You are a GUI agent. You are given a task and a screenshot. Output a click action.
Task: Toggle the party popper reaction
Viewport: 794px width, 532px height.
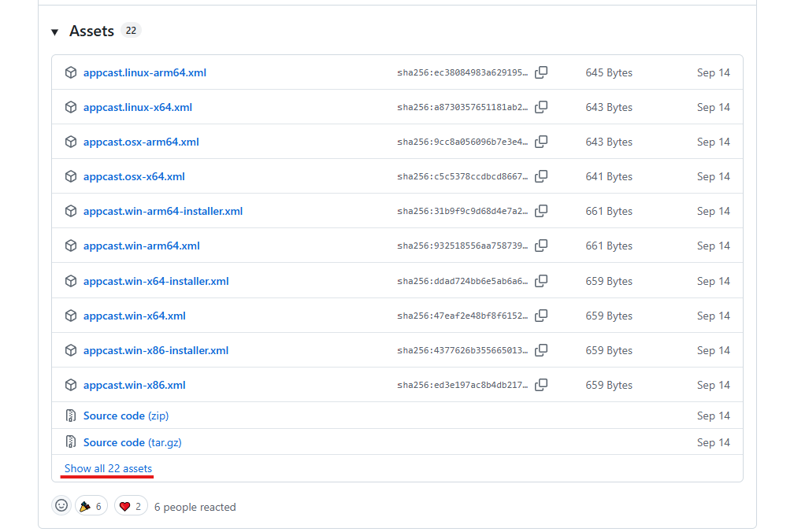91,506
